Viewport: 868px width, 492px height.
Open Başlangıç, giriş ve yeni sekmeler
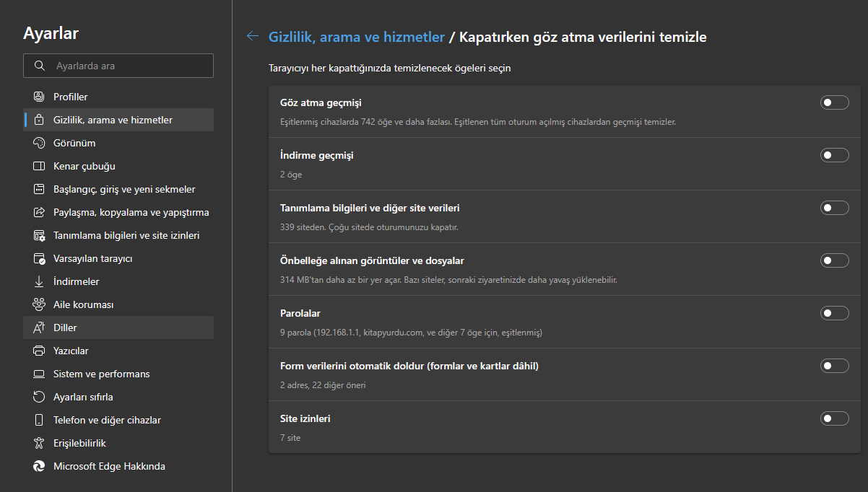pyautogui.click(x=124, y=189)
